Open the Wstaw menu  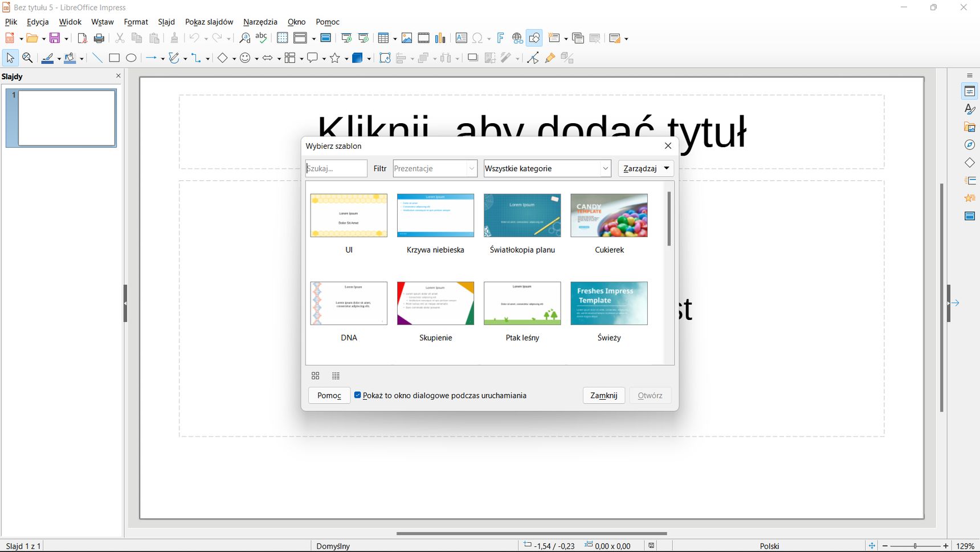[x=103, y=22]
